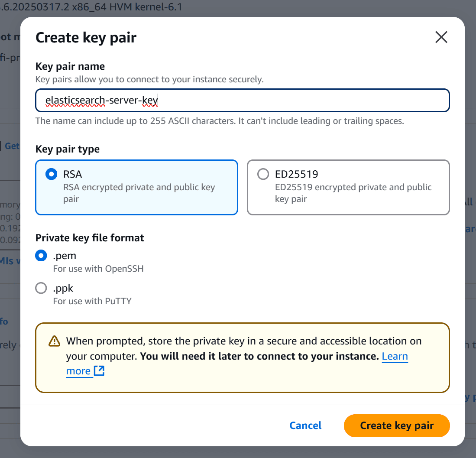Click the 'For use with PuTTY' text
This screenshot has width=476, height=458.
click(x=92, y=301)
